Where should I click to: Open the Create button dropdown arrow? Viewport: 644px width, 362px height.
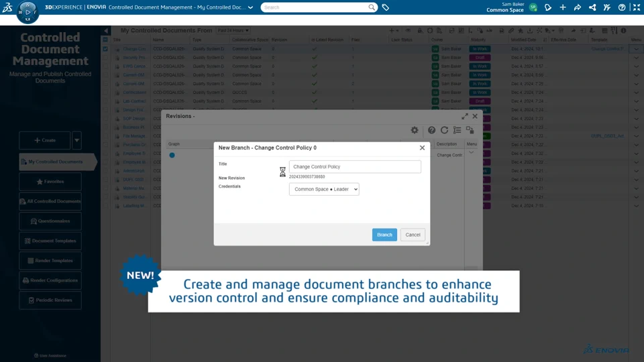coord(76,140)
